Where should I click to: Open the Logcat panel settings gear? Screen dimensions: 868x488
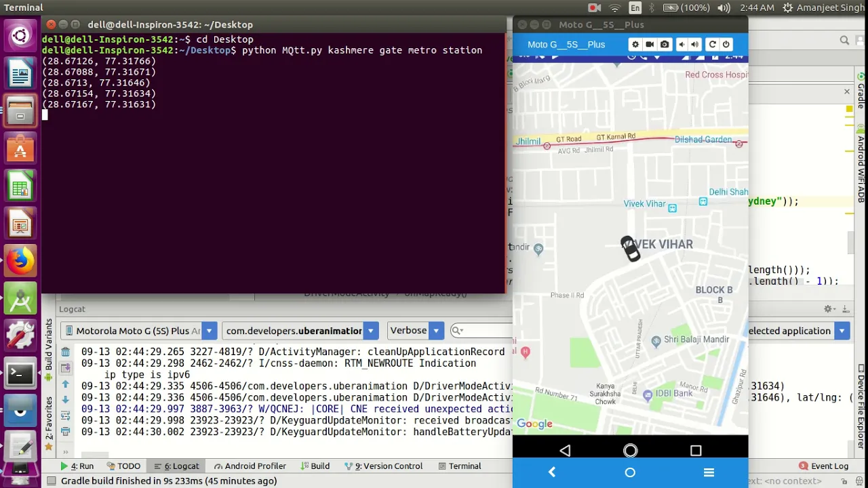828,309
